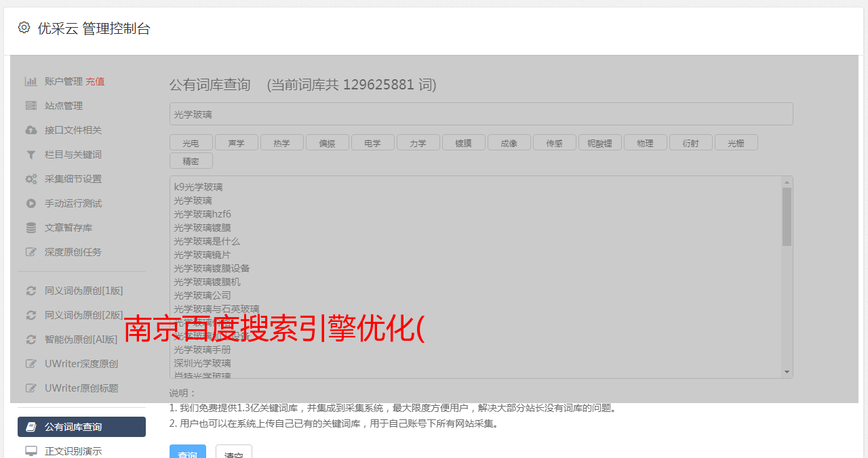Click the refresh icon for 同义词伪原创[1版]
868x458 pixels.
click(x=31, y=291)
